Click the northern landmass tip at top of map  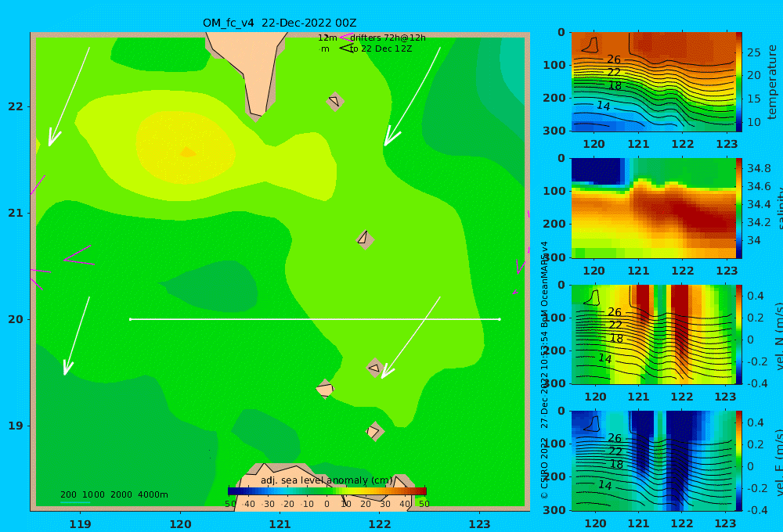click(250, 70)
